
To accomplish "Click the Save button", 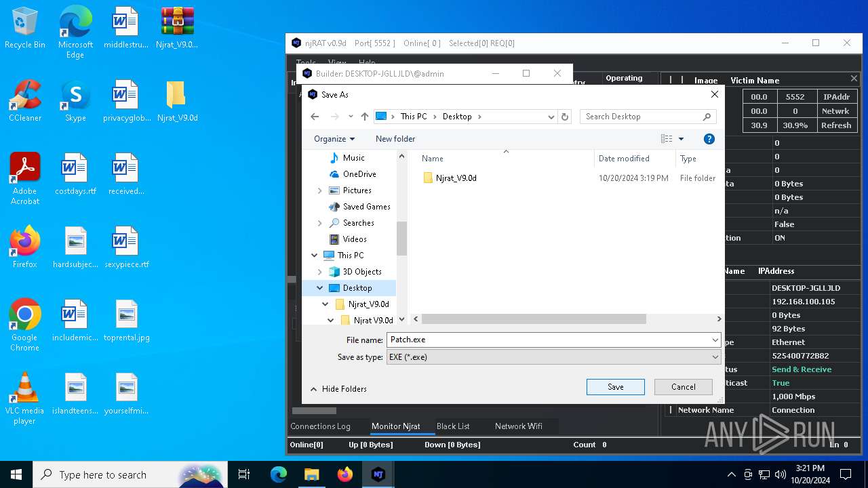I will [616, 387].
